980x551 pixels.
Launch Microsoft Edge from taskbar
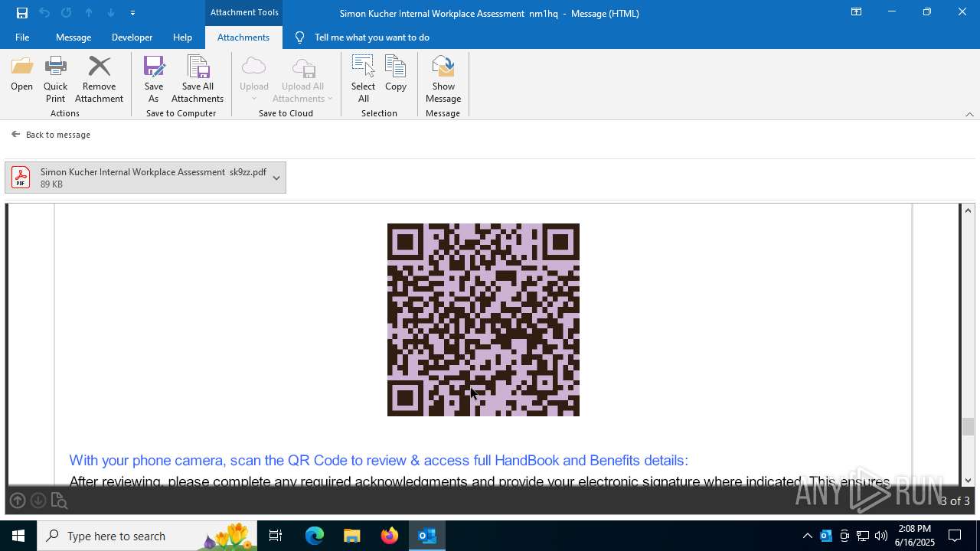point(315,536)
